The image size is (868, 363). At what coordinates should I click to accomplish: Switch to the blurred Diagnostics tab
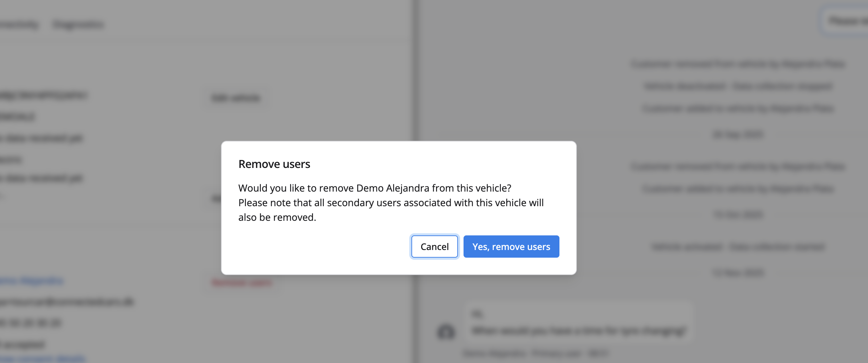[x=78, y=25]
